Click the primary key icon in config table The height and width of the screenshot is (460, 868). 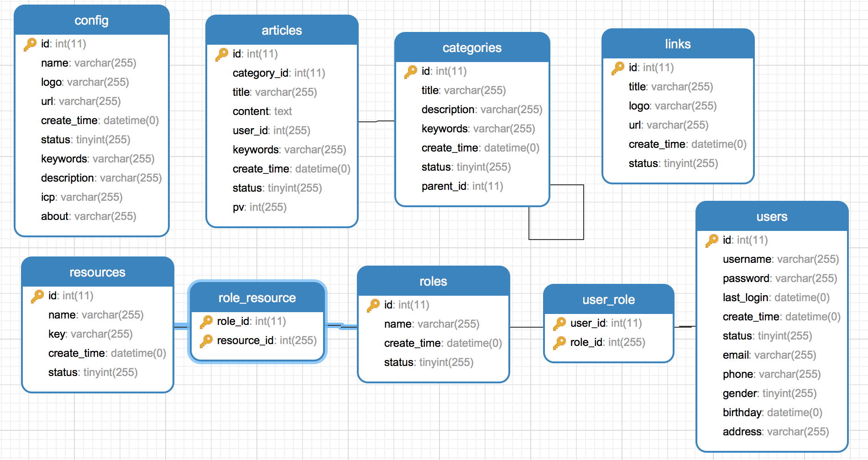pyautogui.click(x=30, y=44)
